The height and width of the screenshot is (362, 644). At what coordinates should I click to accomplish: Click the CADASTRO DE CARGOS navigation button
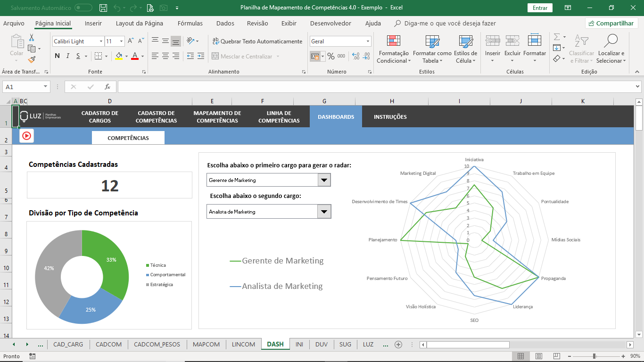point(99,117)
